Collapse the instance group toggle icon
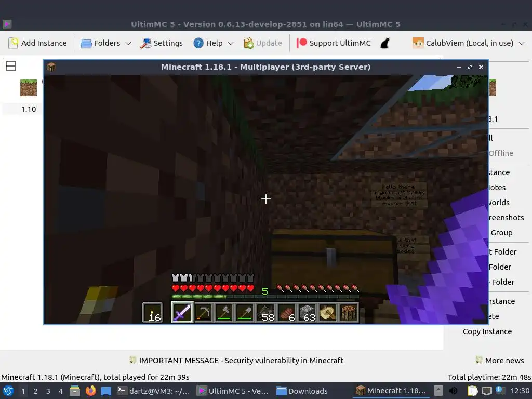 click(11, 66)
